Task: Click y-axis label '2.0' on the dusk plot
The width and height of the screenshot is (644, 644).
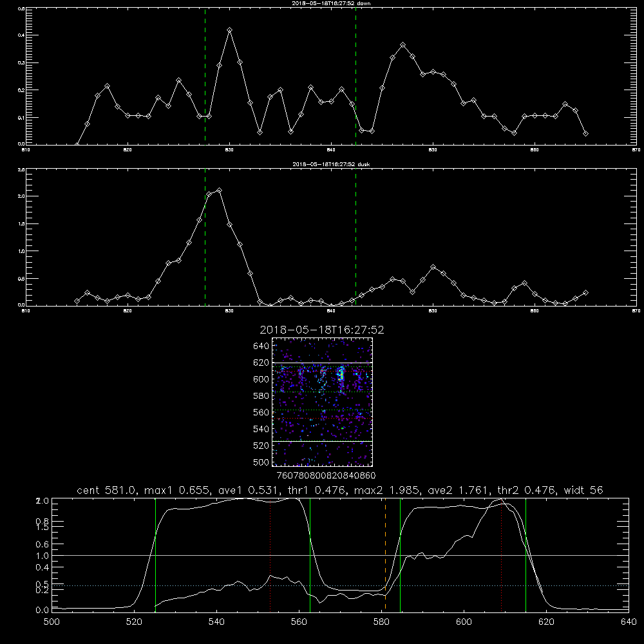Action: point(21,196)
